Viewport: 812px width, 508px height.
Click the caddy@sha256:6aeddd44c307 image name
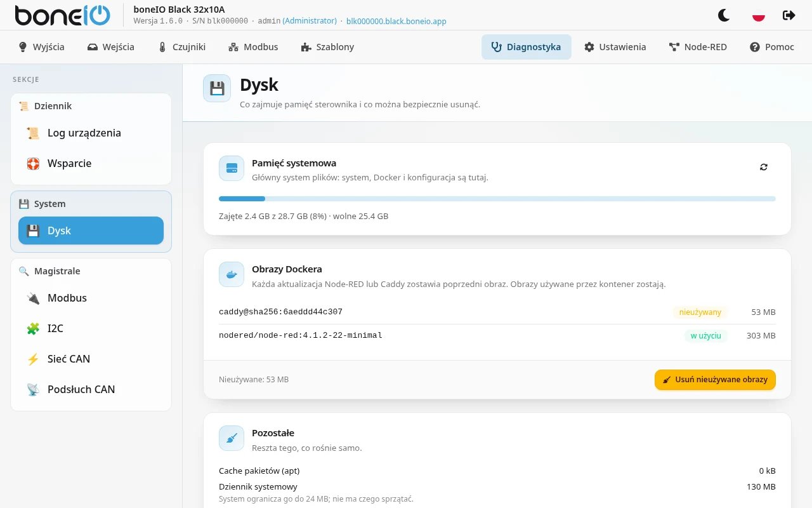tap(280, 312)
